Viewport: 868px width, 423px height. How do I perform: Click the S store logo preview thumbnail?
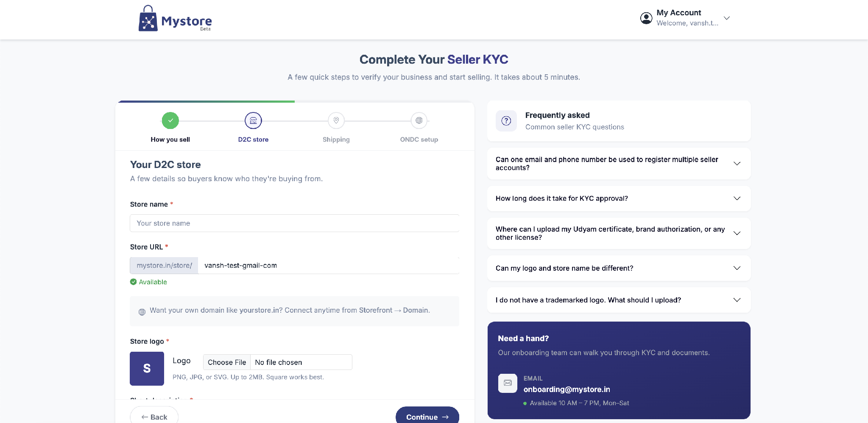[147, 368]
